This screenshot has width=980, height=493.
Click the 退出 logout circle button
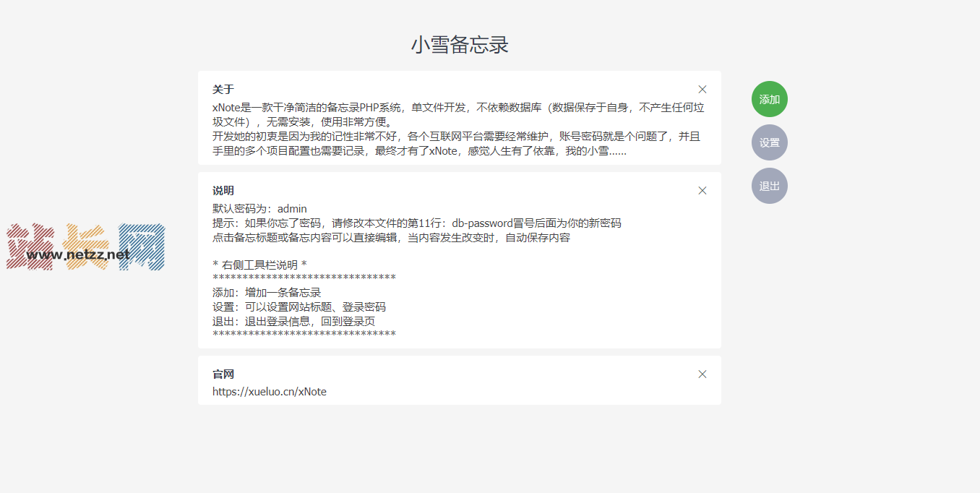[769, 186]
